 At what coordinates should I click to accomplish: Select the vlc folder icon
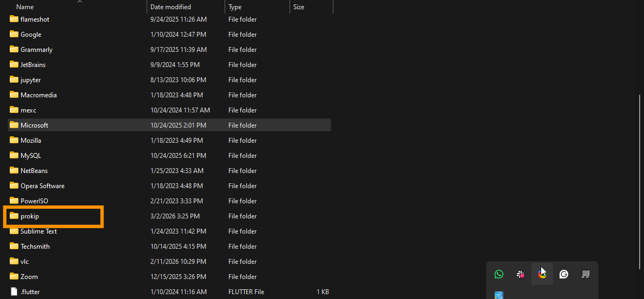click(x=15, y=262)
